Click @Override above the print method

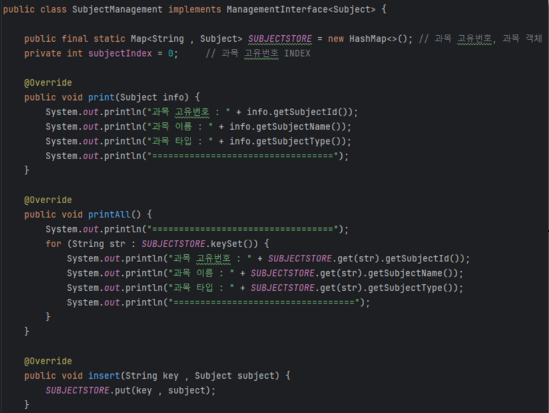tap(48, 83)
